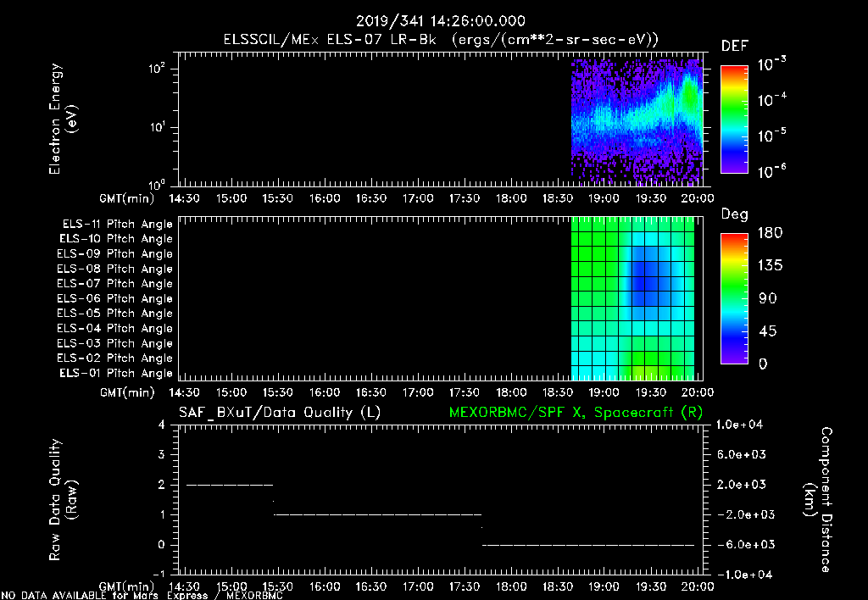
Task: Click '19:00' on the spectrogram panel time axis
Action: pos(604,198)
